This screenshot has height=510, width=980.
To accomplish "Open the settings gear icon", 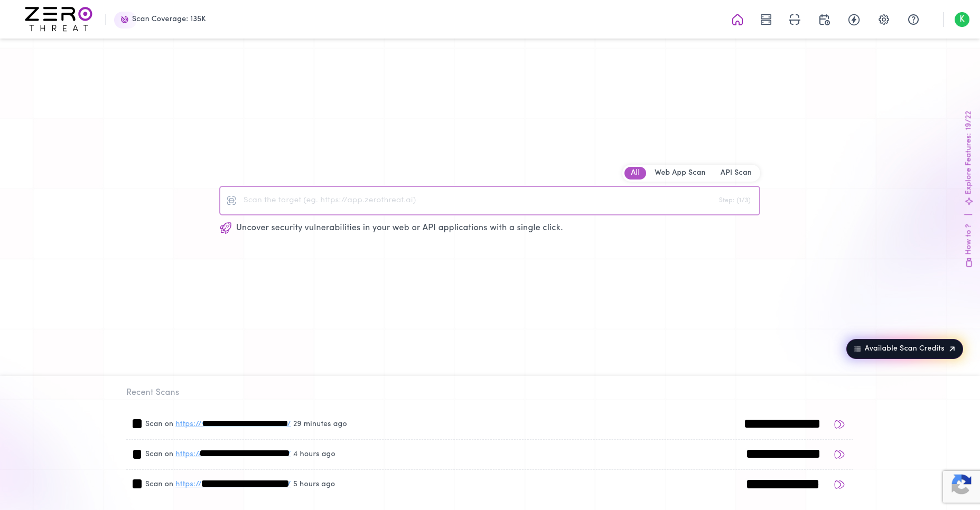I will pyautogui.click(x=884, y=20).
